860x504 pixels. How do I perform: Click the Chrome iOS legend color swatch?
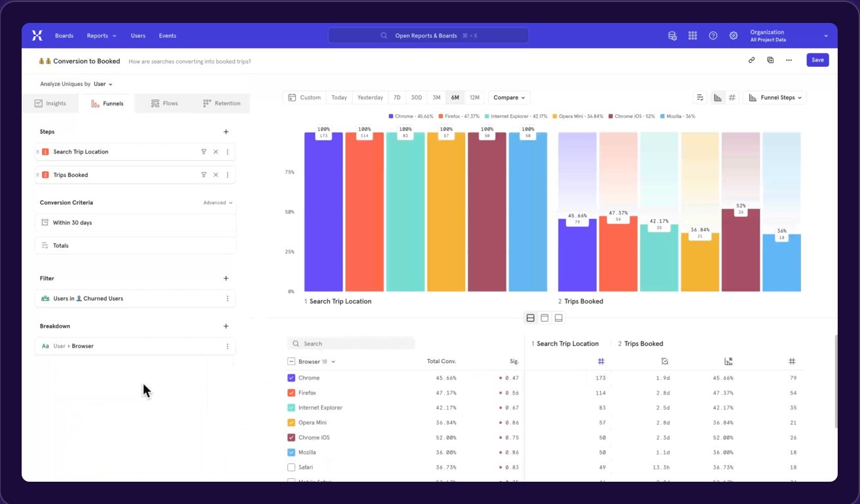(611, 116)
